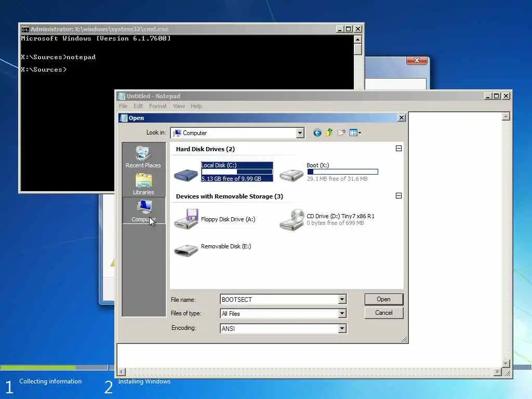Select CD Drive (D:) Tiny7 icon
The image size is (532, 399).
292,220
